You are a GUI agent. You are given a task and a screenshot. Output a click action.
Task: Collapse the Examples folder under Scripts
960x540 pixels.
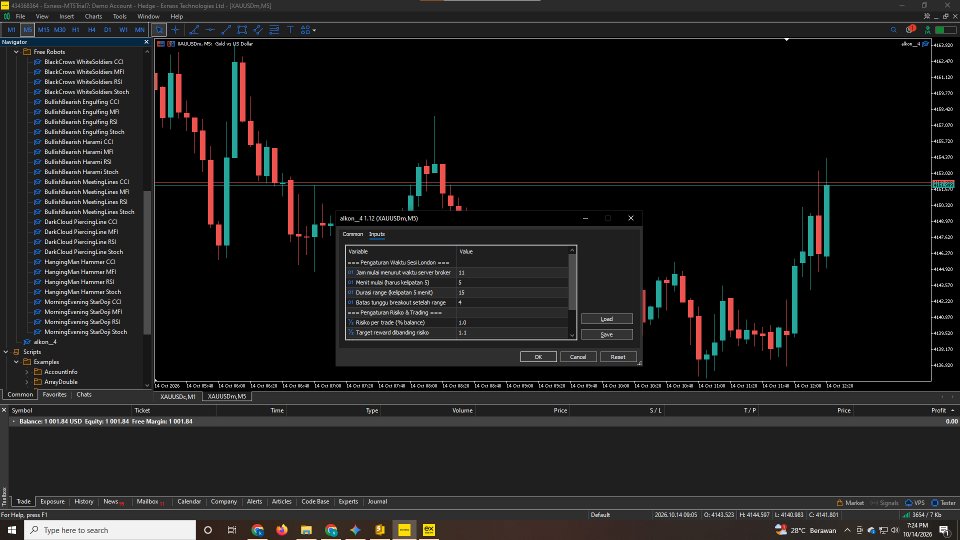17,362
